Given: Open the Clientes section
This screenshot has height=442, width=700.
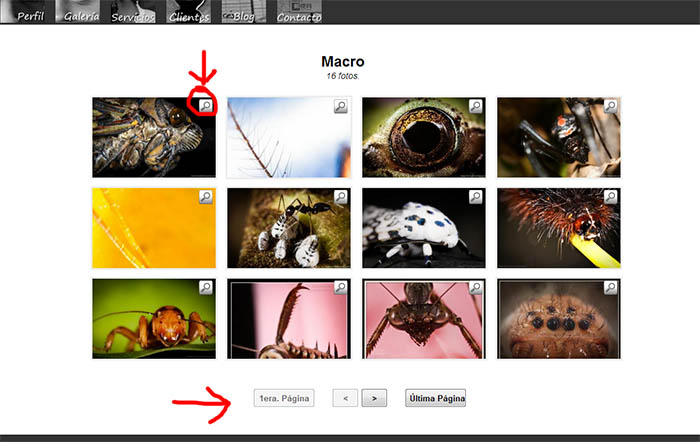Looking at the screenshot, I should 188,12.
